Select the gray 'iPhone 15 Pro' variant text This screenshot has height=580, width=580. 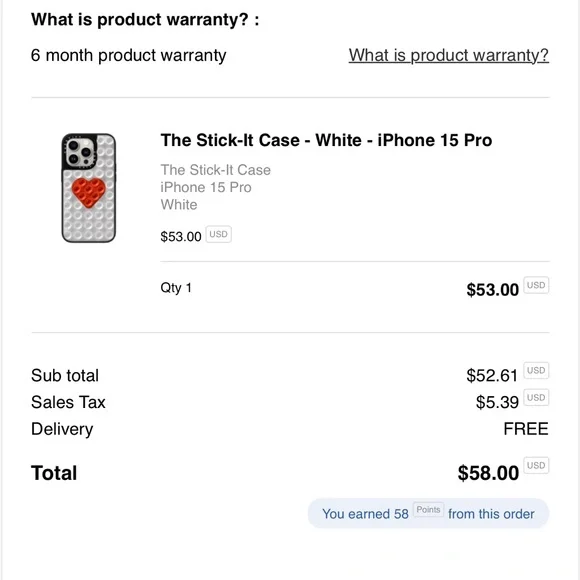pyautogui.click(x=206, y=187)
